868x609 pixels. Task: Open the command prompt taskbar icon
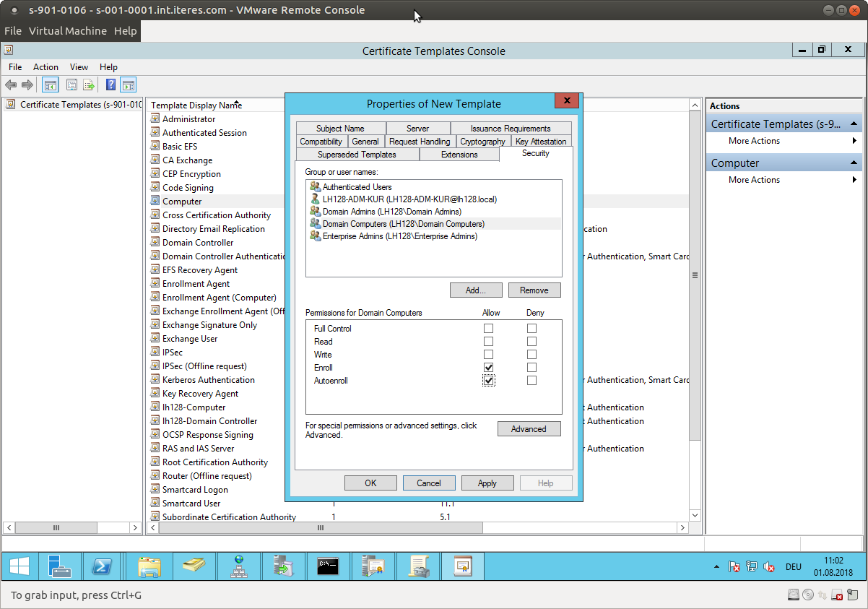point(328,566)
